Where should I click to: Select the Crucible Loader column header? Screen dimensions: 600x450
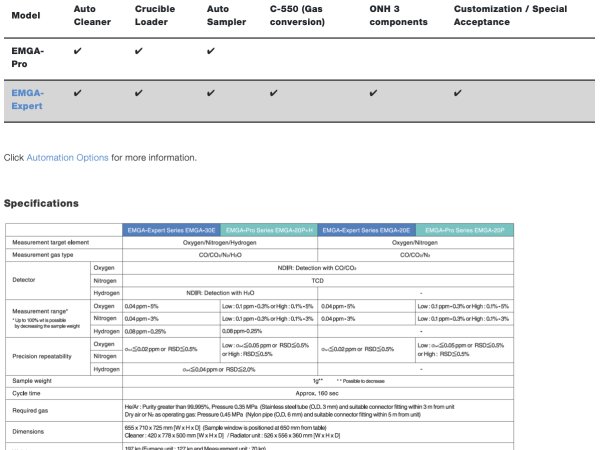tap(155, 16)
